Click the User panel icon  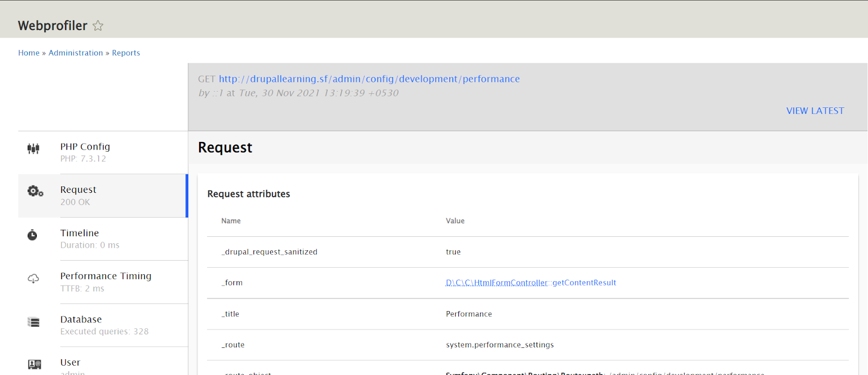(34, 364)
